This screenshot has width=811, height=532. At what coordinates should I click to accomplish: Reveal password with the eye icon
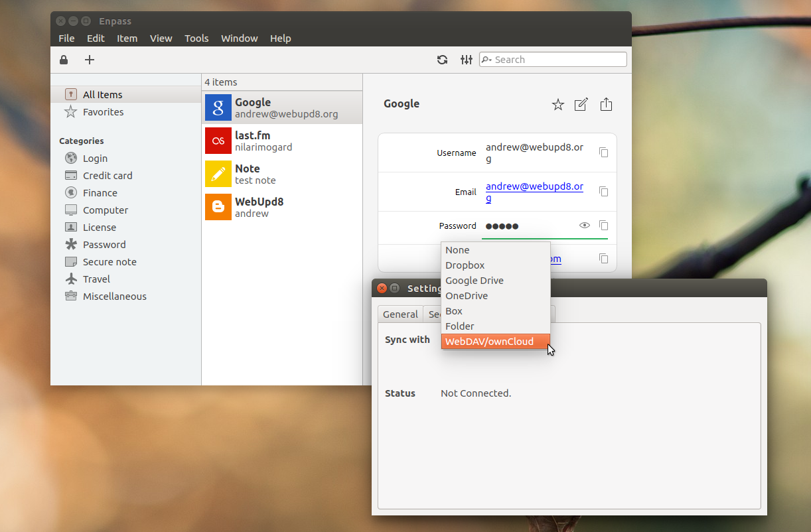(x=585, y=226)
